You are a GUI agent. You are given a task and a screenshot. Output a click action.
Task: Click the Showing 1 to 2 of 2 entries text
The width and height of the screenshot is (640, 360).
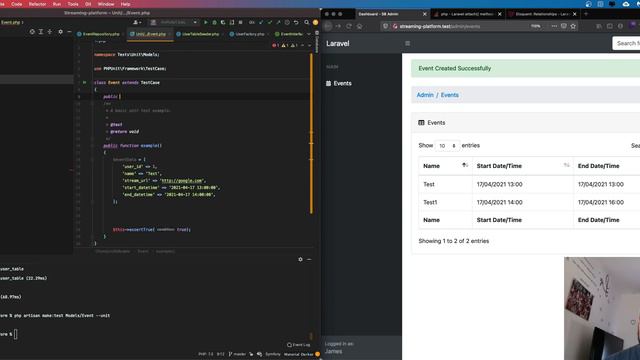click(453, 241)
